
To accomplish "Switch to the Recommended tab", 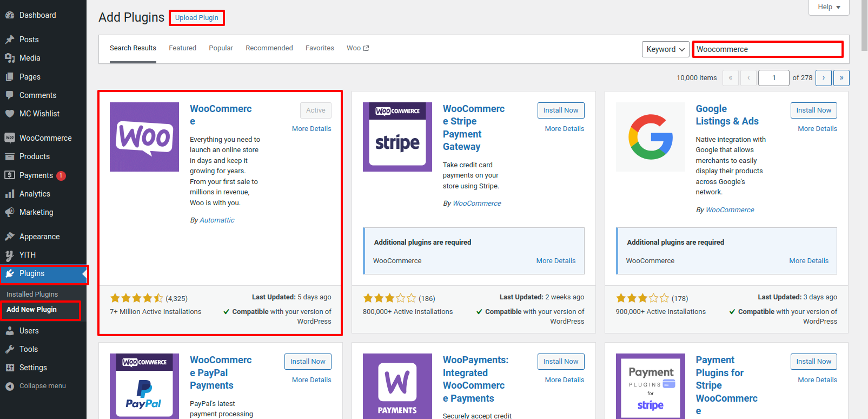I will pyautogui.click(x=269, y=48).
